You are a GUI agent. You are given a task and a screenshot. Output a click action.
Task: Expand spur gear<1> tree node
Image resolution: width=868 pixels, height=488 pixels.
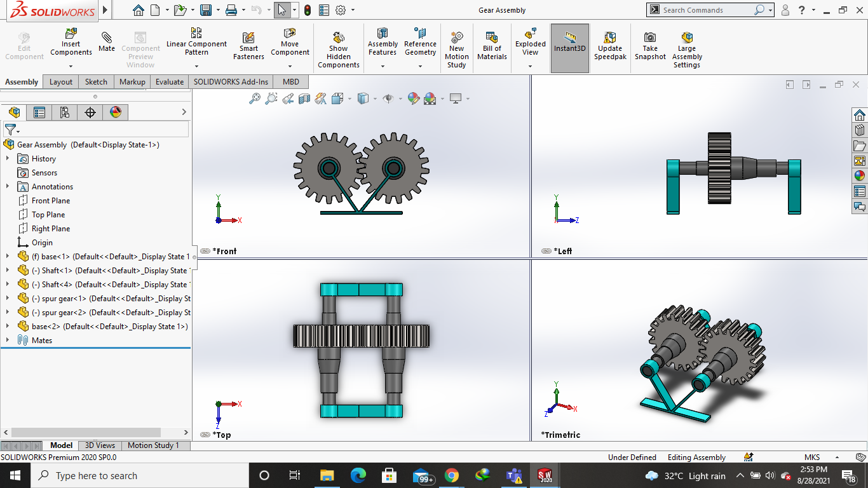8,299
